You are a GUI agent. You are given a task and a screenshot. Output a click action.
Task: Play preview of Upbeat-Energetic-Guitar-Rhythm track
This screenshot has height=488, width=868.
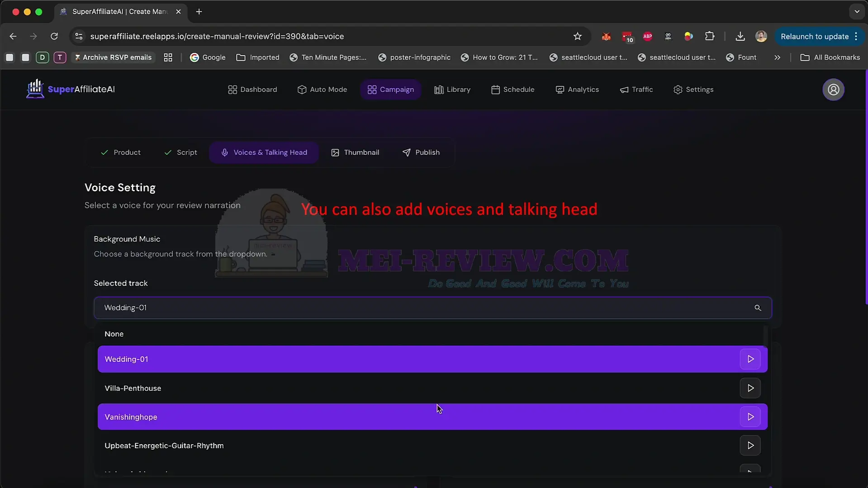(750, 445)
